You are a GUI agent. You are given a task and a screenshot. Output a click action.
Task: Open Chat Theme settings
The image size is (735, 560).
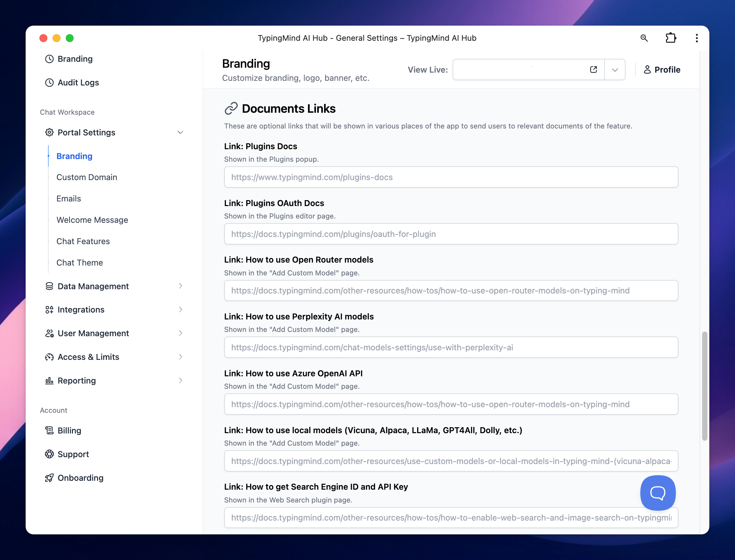point(80,263)
